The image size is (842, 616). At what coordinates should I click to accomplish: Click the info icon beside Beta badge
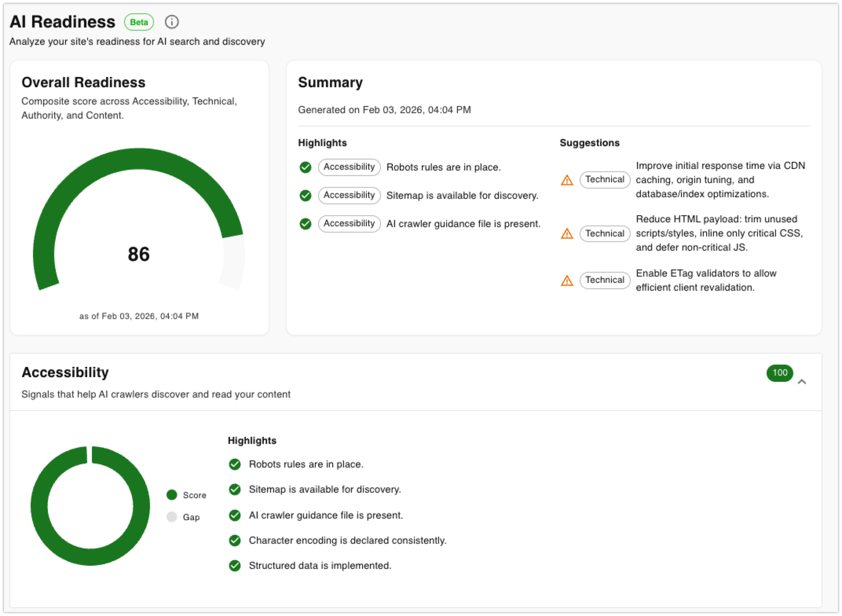pyautogui.click(x=172, y=22)
